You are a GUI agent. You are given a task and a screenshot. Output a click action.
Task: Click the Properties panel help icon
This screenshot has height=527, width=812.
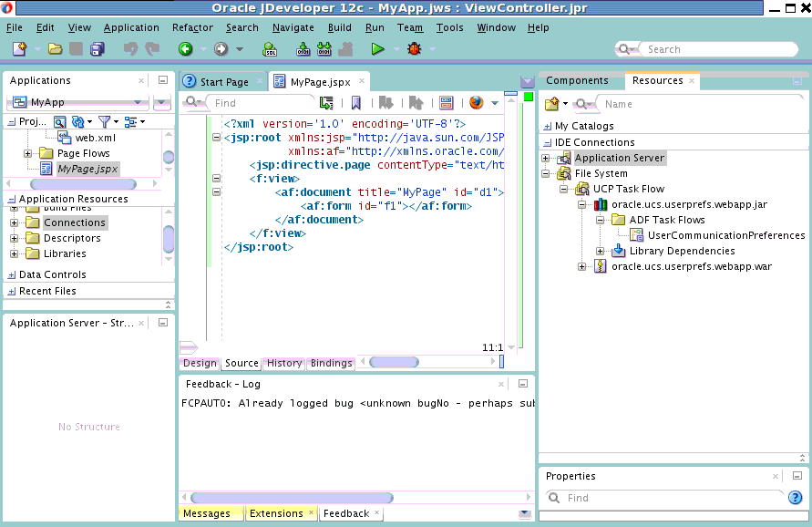pyautogui.click(x=795, y=498)
